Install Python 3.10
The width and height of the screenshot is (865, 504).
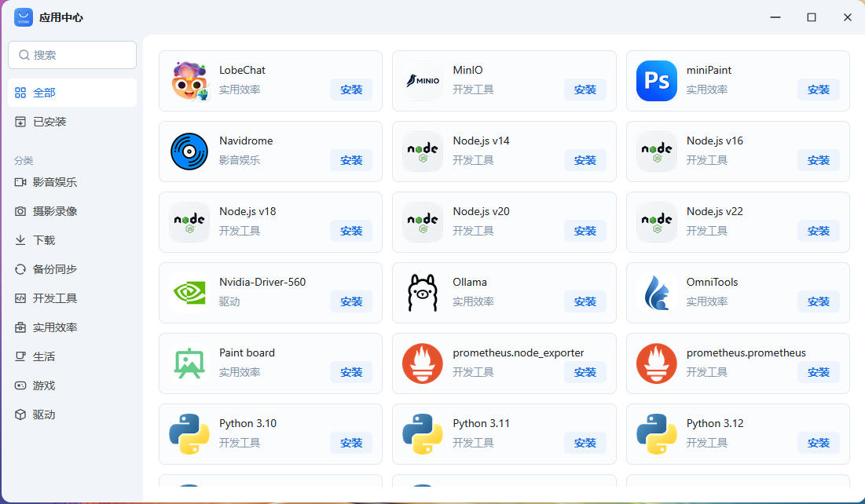point(351,443)
